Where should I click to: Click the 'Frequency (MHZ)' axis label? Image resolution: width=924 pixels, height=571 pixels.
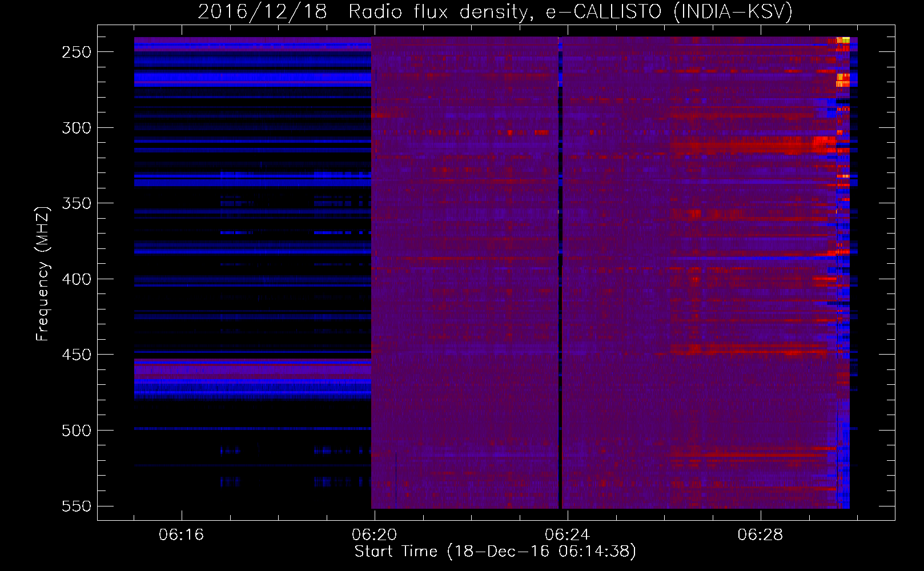pos(42,274)
